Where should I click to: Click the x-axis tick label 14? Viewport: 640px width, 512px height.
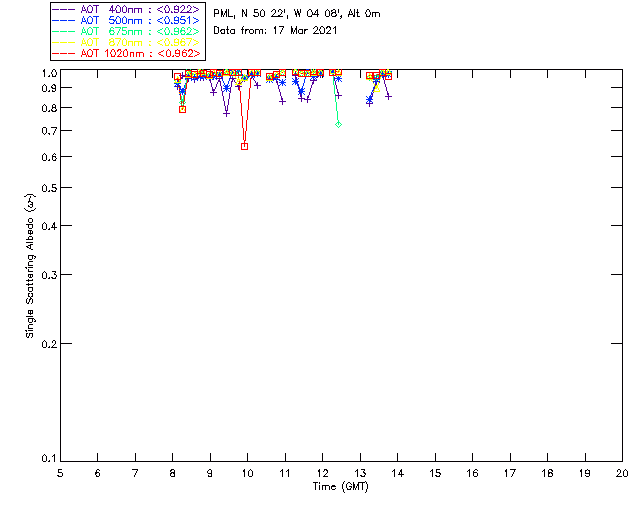[x=398, y=474]
